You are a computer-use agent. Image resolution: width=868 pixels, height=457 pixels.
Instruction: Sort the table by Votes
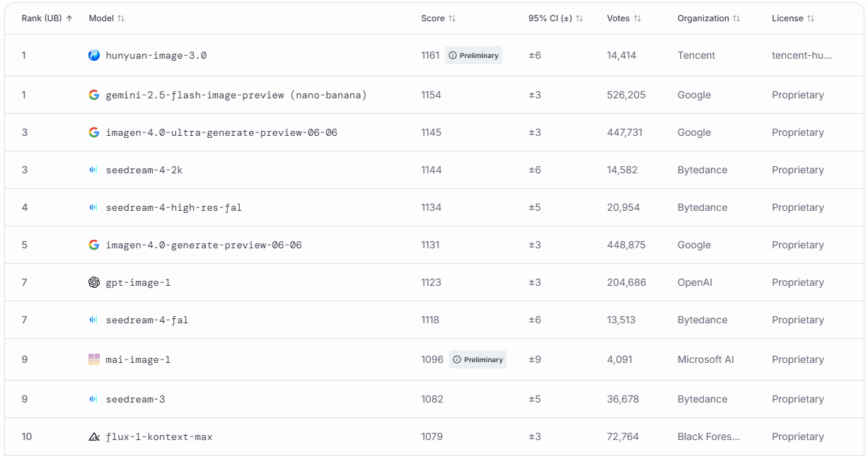click(x=623, y=18)
